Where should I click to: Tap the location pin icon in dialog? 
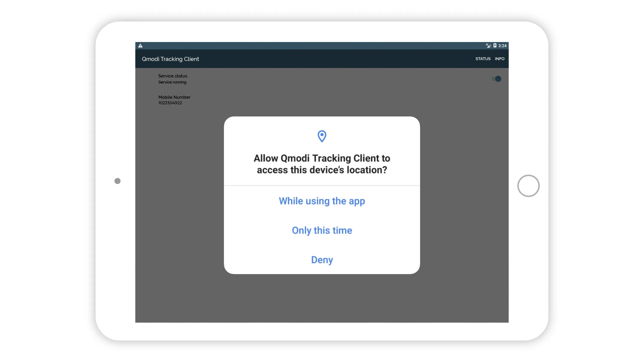(x=322, y=136)
